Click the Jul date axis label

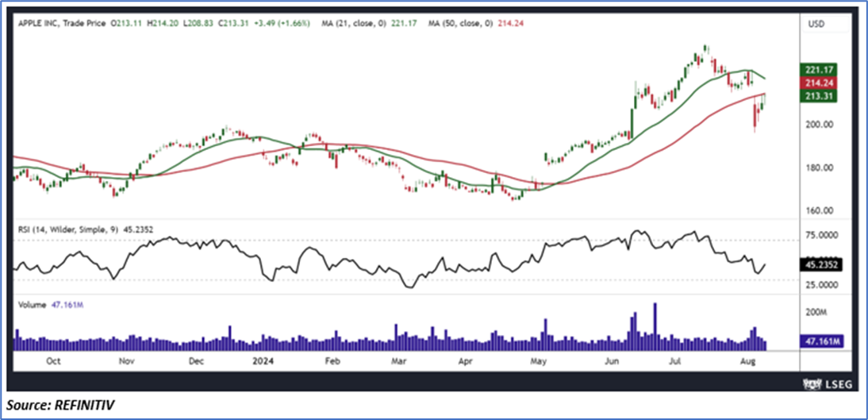pyautogui.click(x=674, y=361)
